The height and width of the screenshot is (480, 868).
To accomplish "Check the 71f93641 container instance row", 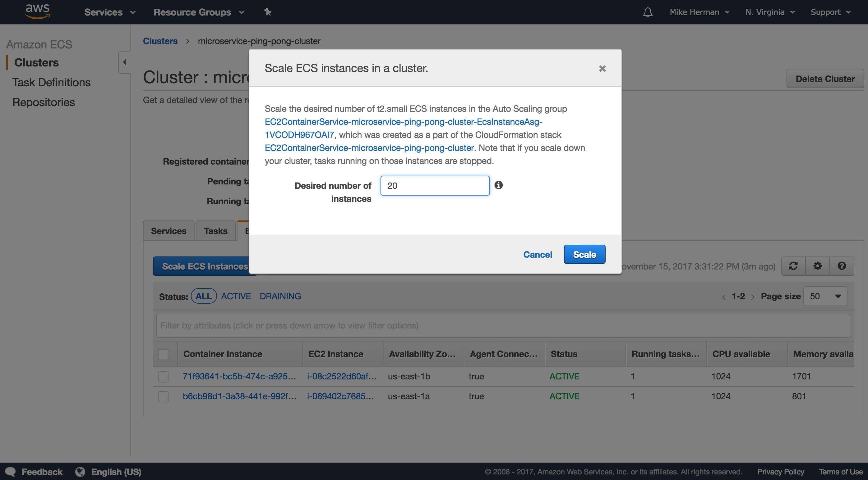I will (164, 376).
